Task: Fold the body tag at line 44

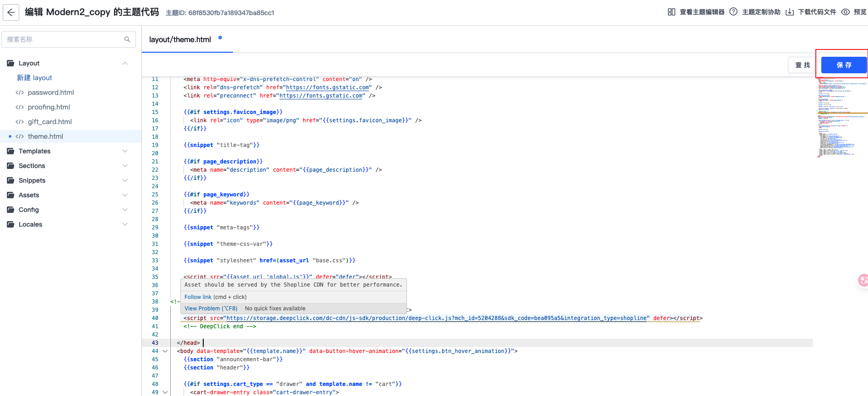Action: (x=165, y=351)
